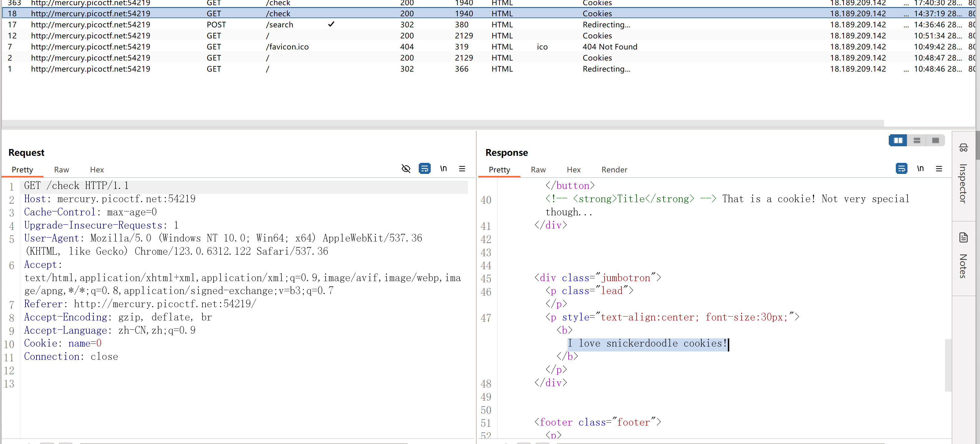The height and width of the screenshot is (444, 980).
Task: Select history row number 18
Action: point(488,13)
